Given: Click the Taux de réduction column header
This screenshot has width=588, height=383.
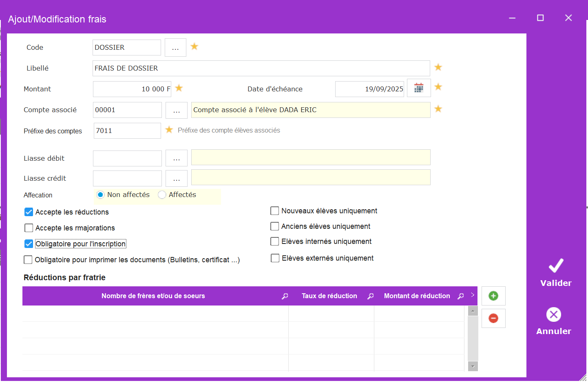Looking at the screenshot, I should pos(329,296).
